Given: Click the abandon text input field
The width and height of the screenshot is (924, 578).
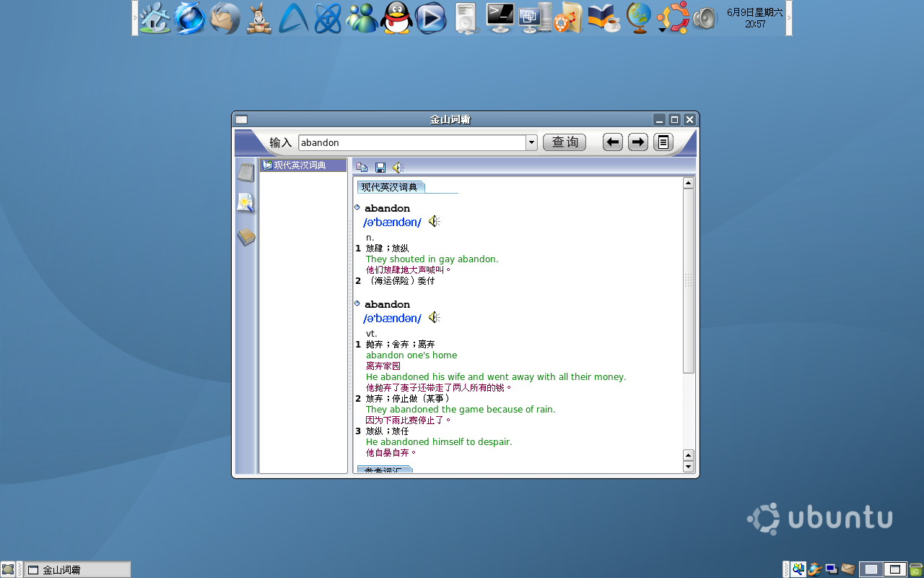Looking at the screenshot, I should [412, 142].
